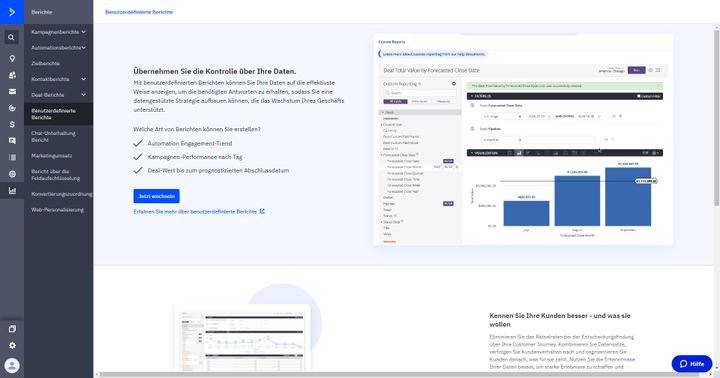Viewport: 720px width, 378px height.
Task: Open the Contacts people icon
Action: pyautogui.click(x=12, y=75)
